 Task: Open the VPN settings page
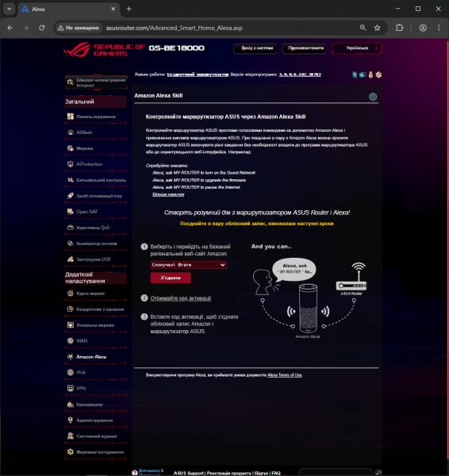coord(96,388)
